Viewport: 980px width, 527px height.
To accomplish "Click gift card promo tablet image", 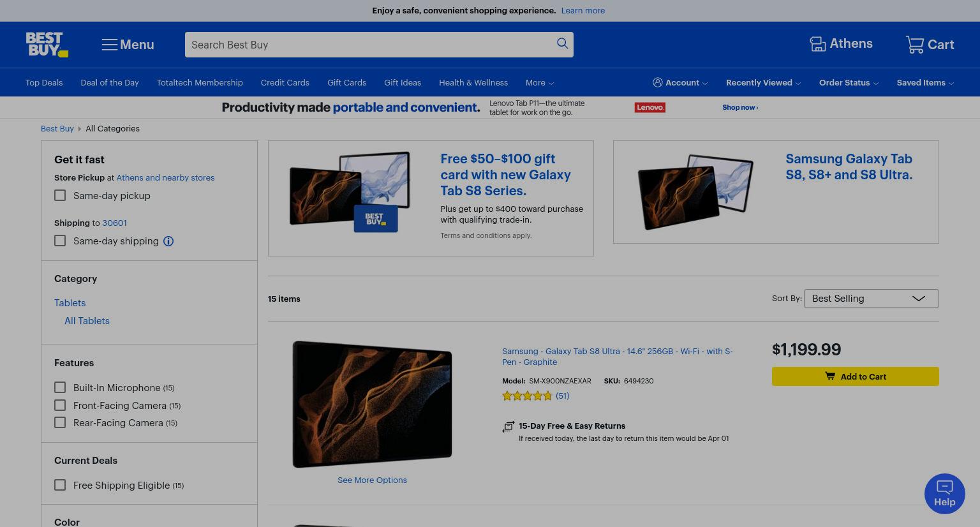I will pos(350,192).
